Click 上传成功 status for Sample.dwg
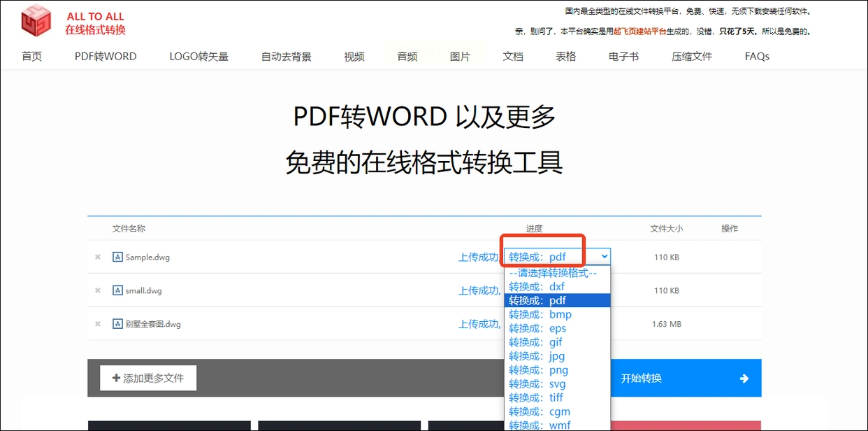Image resolution: width=868 pixels, height=431 pixels. pos(478,257)
